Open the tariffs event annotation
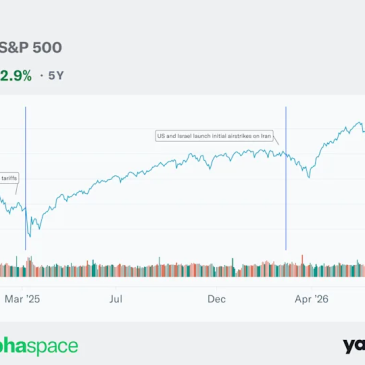365x365 pixels. pos(9,178)
